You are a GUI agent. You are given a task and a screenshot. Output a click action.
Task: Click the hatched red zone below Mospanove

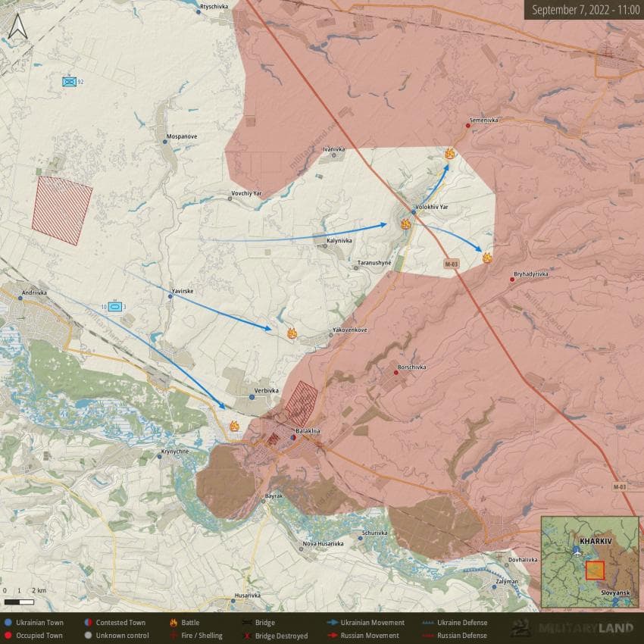[62, 211]
